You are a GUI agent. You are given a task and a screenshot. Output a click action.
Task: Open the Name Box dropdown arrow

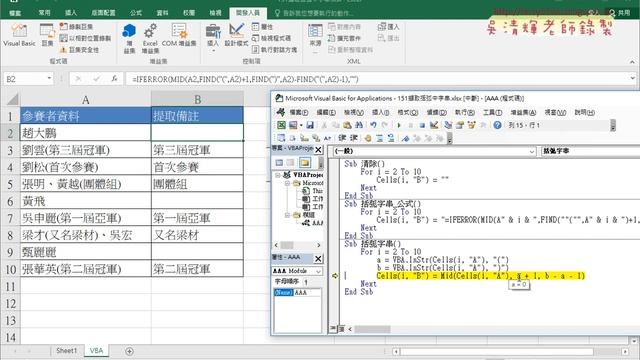pos(49,78)
